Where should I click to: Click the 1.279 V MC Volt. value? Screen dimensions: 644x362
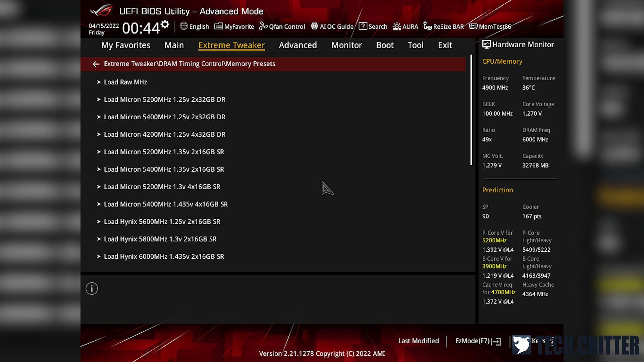(492, 165)
